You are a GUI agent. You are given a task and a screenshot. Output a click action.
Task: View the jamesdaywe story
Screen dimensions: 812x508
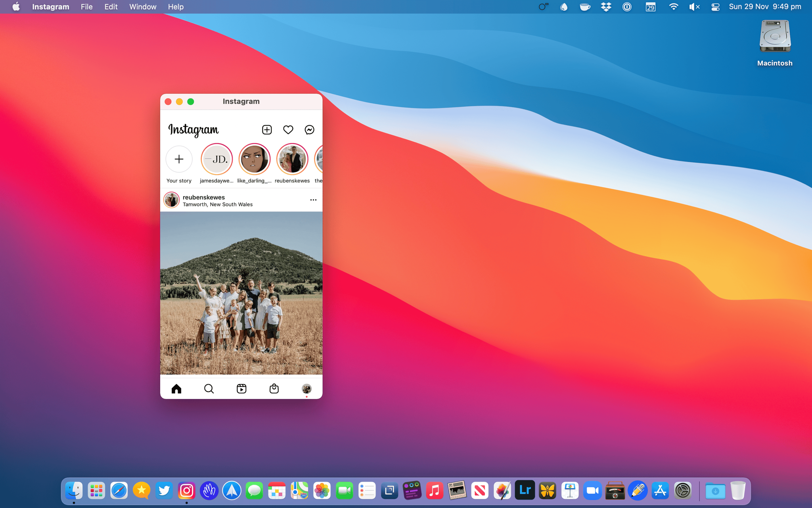[x=216, y=159]
